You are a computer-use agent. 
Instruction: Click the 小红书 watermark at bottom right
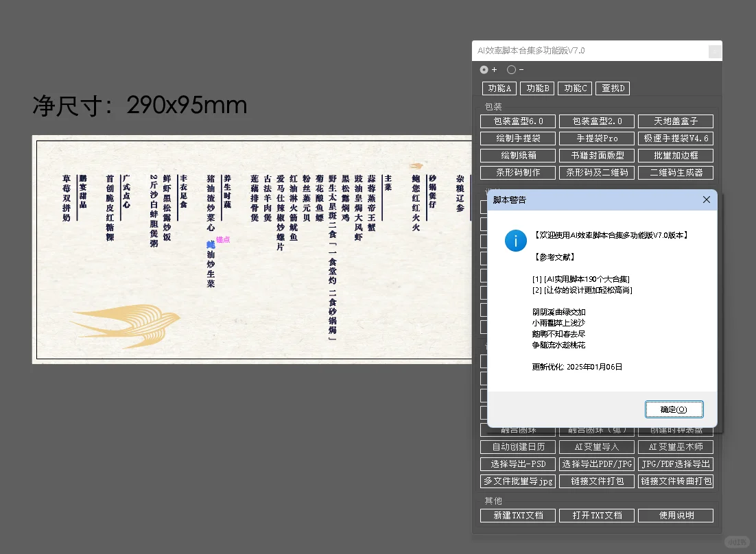736,542
